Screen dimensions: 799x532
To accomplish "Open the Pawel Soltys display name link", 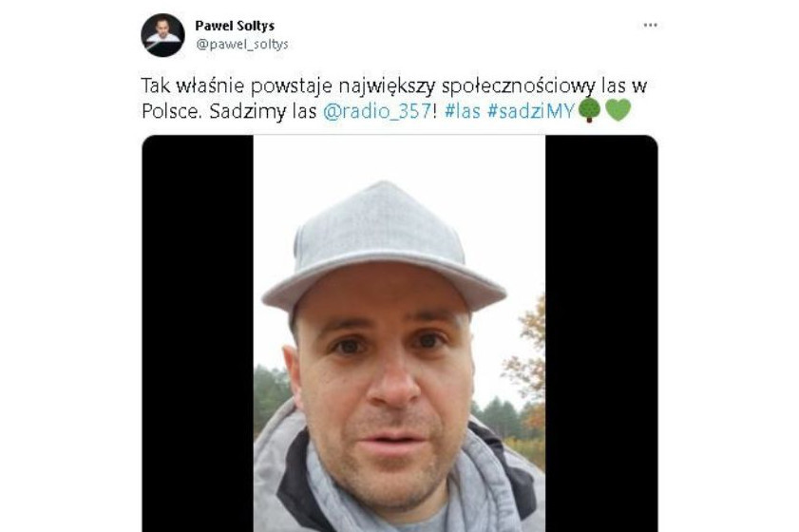I will point(235,26).
